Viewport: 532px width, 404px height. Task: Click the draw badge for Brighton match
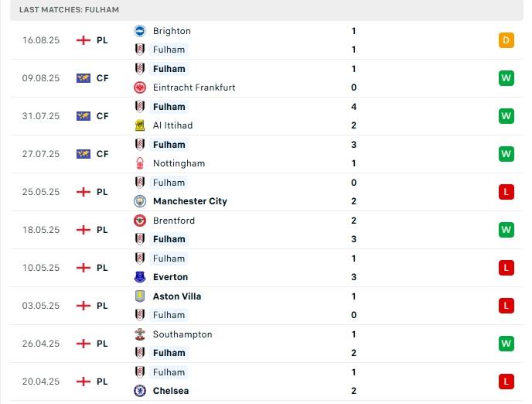(x=506, y=40)
